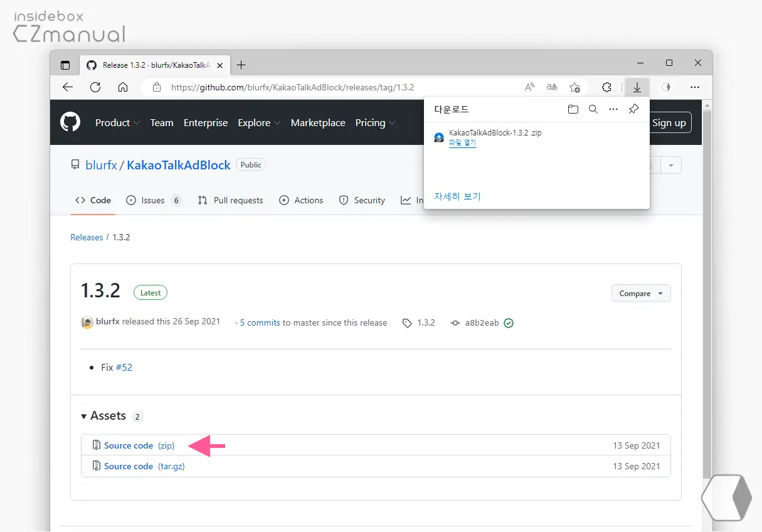Open a new tab with plus icon

pyautogui.click(x=241, y=65)
